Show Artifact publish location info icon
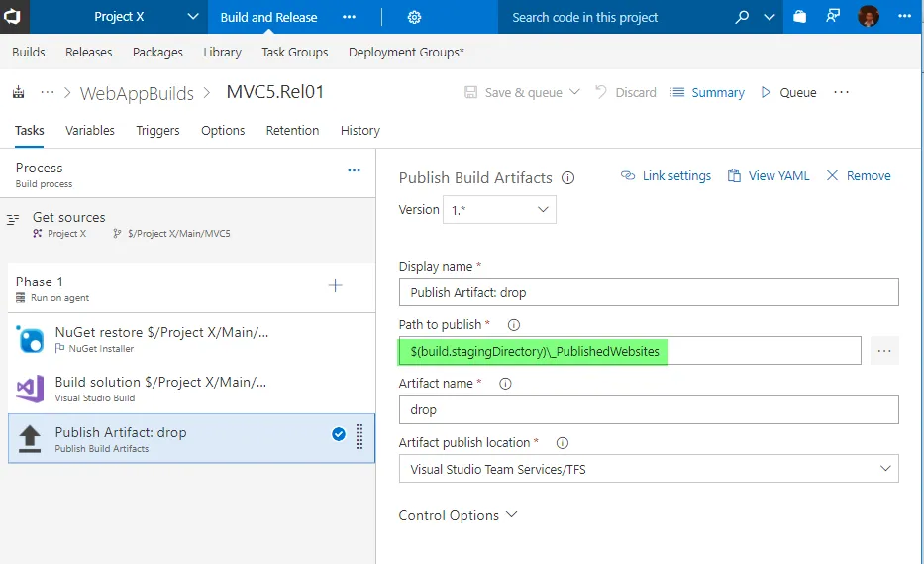Screen dimensions: 924x564 pyautogui.click(x=563, y=443)
